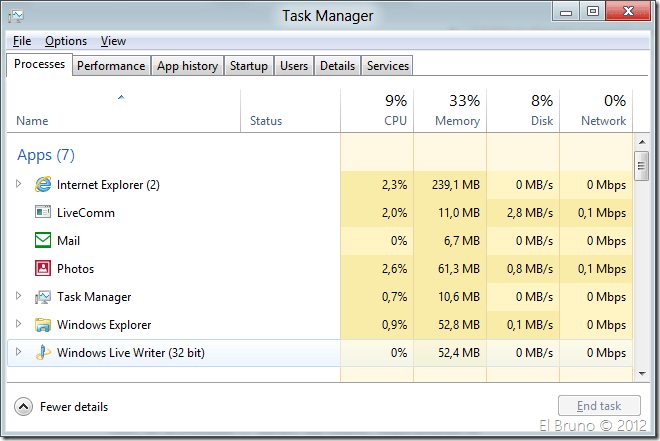Click the Windows Live Writer icon

tap(43, 353)
